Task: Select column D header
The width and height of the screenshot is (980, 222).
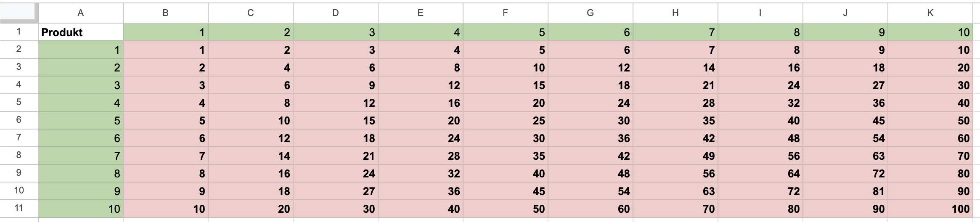Action: [x=335, y=13]
